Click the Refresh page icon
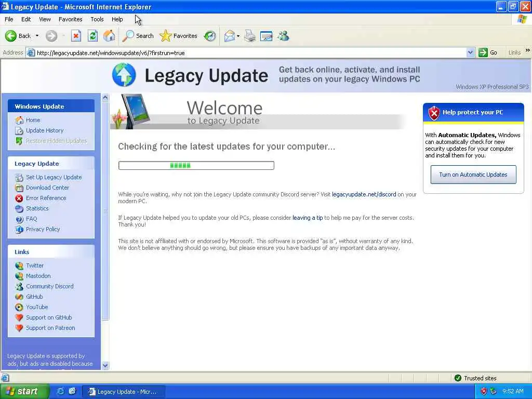Image resolution: width=532 pixels, height=399 pixels. click(92, 36)
